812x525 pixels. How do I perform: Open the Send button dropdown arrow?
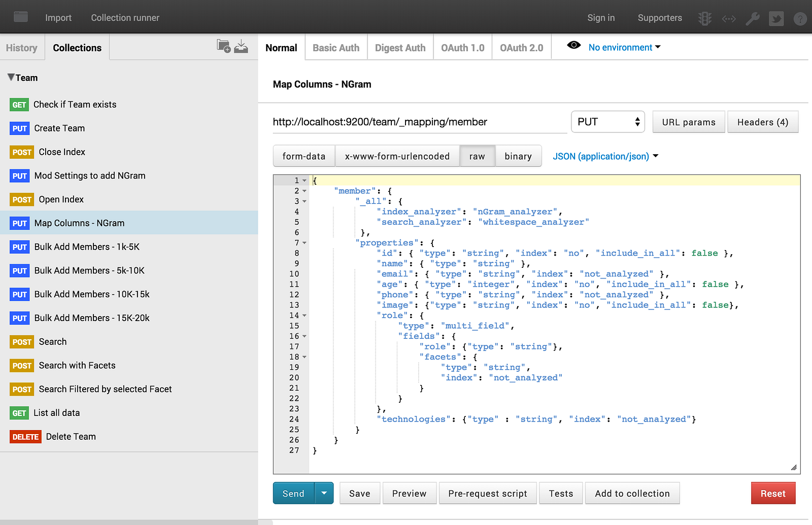(x=324, y=493)
